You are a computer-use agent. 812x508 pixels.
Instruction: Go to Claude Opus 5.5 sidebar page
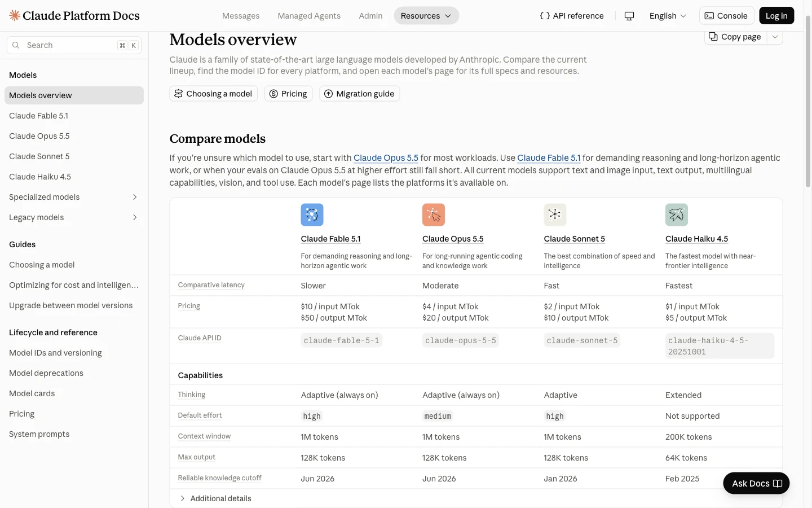(74, 136)
